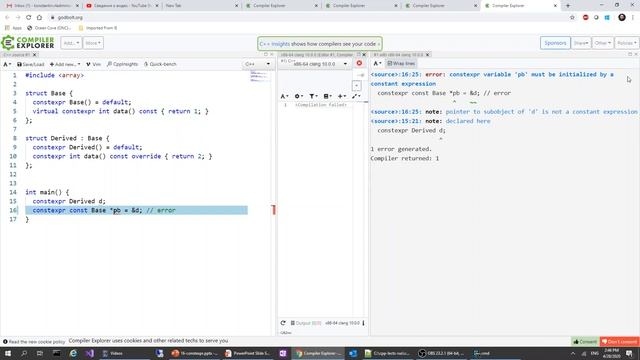The image size is (640, 360).
Task: Click the compiler info icon at pane bottom
Action: click(363, 323)
